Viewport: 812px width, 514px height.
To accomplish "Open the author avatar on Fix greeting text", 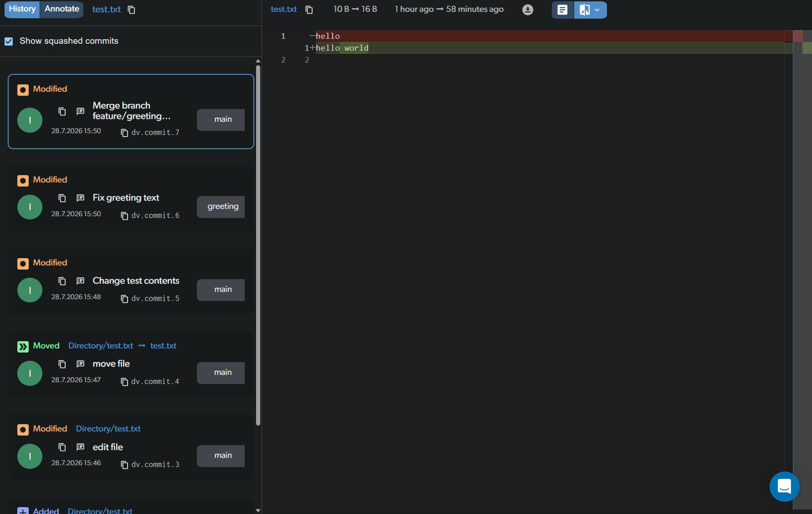I will (30, 207).
